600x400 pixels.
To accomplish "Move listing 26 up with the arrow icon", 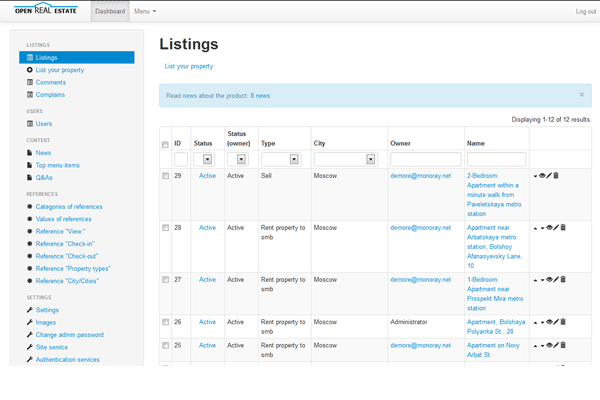I will [535, 323].
